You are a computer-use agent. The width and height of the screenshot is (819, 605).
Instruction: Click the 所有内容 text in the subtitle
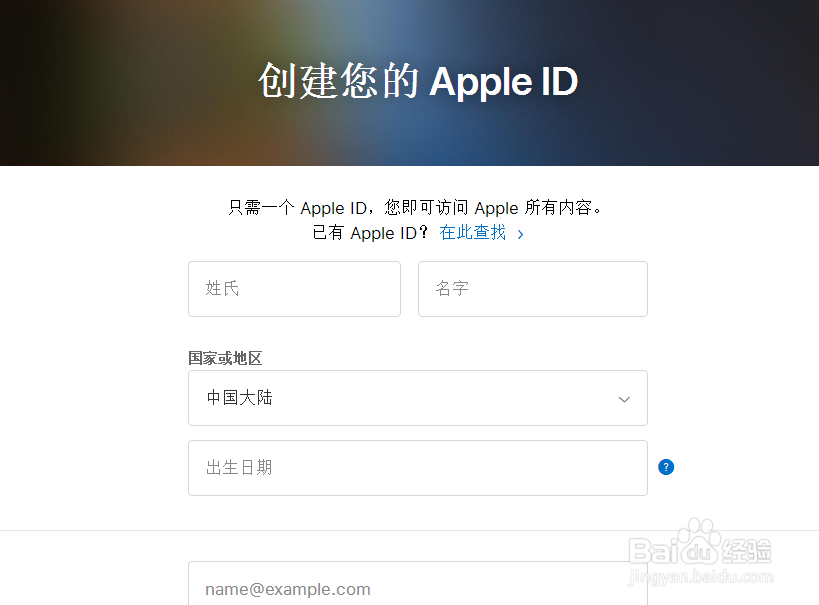[558, 207]
